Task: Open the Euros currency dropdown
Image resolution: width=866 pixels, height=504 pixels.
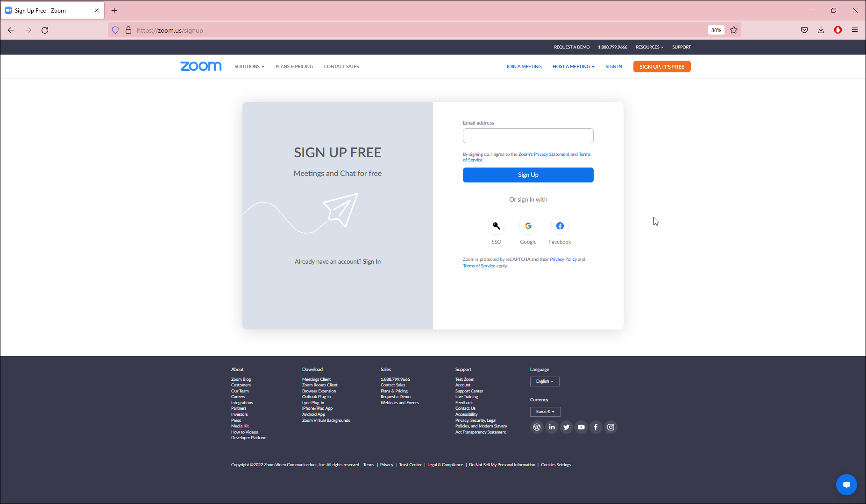Action: (545, 412)
